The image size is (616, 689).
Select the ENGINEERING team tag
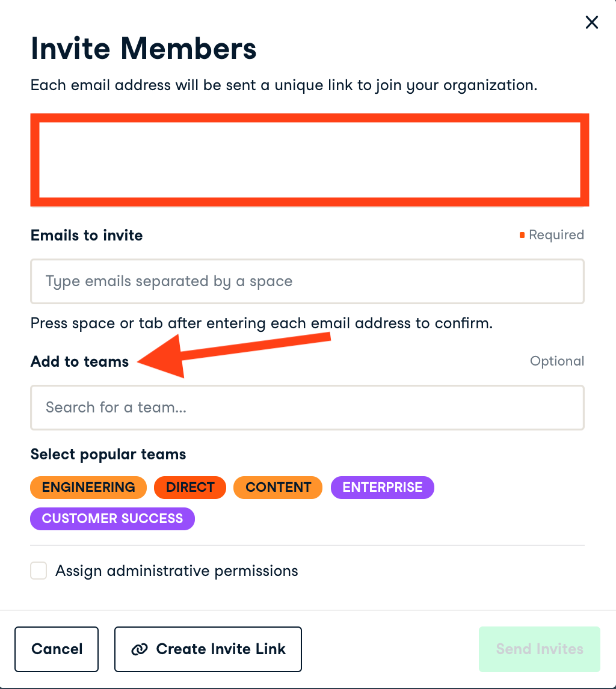point(88,487)
